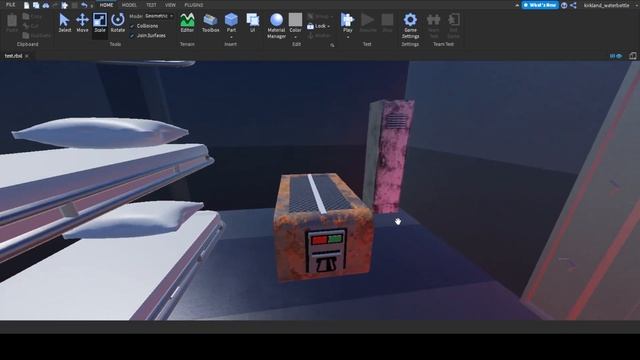
Task: Click the device emulator icon at viewport corner
Action: tap(632, 56)
